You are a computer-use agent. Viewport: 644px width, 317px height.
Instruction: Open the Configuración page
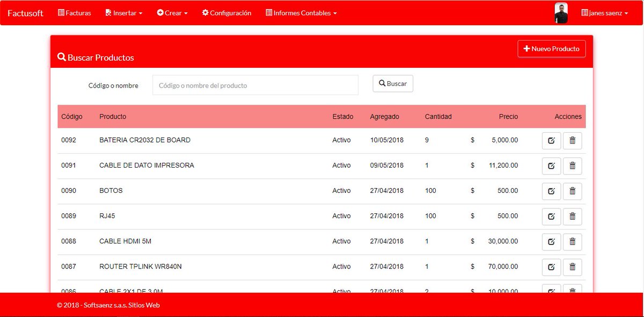(226, 13)
